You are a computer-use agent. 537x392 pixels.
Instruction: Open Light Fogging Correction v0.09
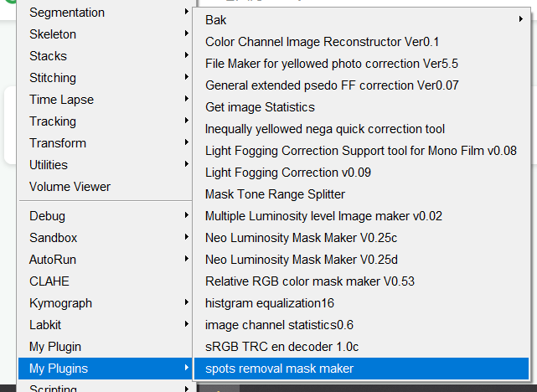[288, 173]
